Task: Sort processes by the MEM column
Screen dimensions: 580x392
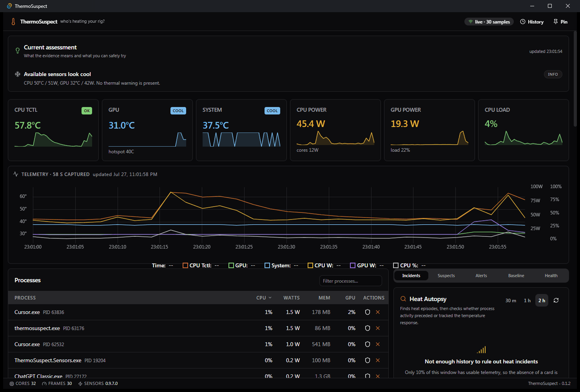Action: [324, 298]
